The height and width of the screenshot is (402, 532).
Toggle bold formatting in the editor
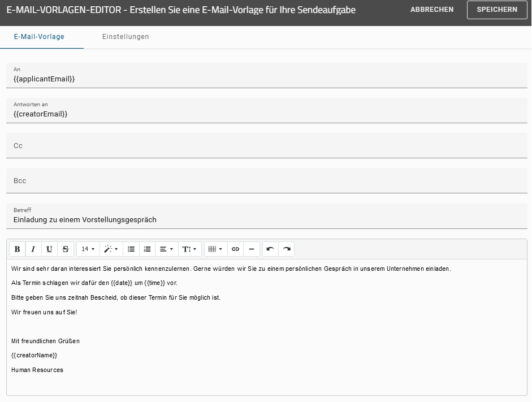point(17,249)
